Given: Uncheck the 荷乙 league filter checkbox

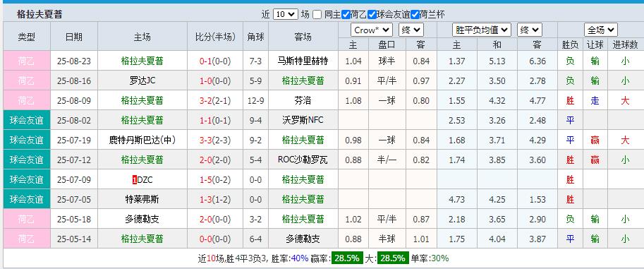Looking at the screenshot, I should [346, 14].
